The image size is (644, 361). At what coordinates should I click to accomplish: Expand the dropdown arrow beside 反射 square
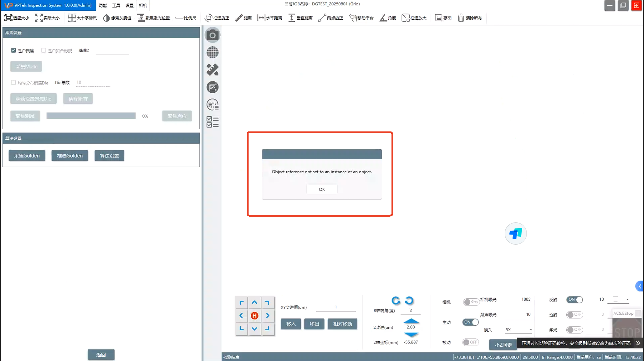point(628,299)
